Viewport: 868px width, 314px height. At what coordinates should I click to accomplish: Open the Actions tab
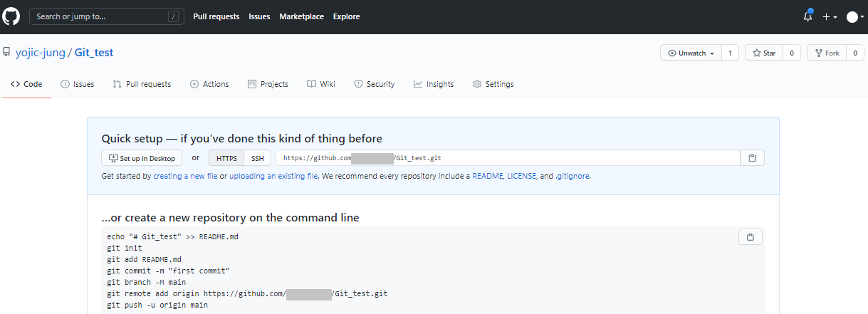209,84
